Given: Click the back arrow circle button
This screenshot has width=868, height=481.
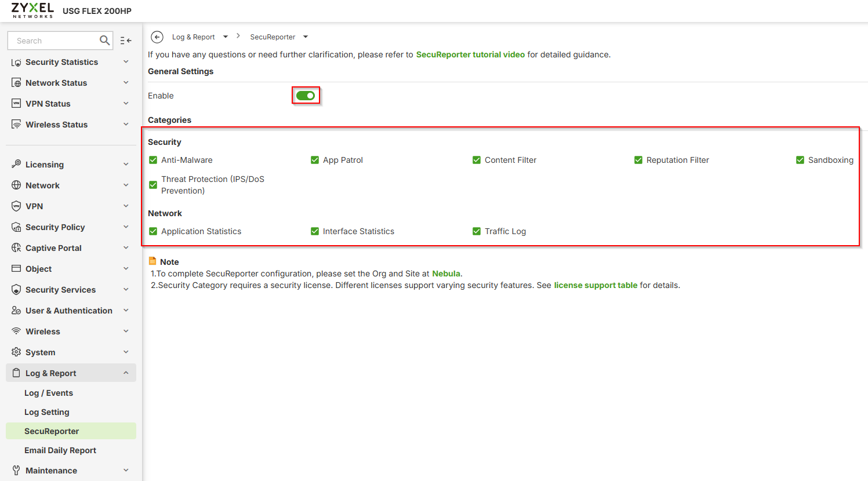Looking at the screenshot, I should (157, 37).
